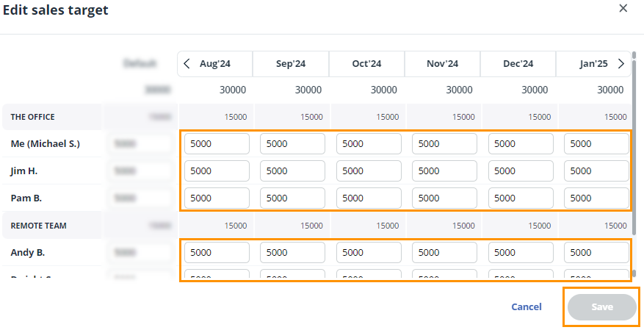Edit Jim H. Sep'24 target field

292,171
